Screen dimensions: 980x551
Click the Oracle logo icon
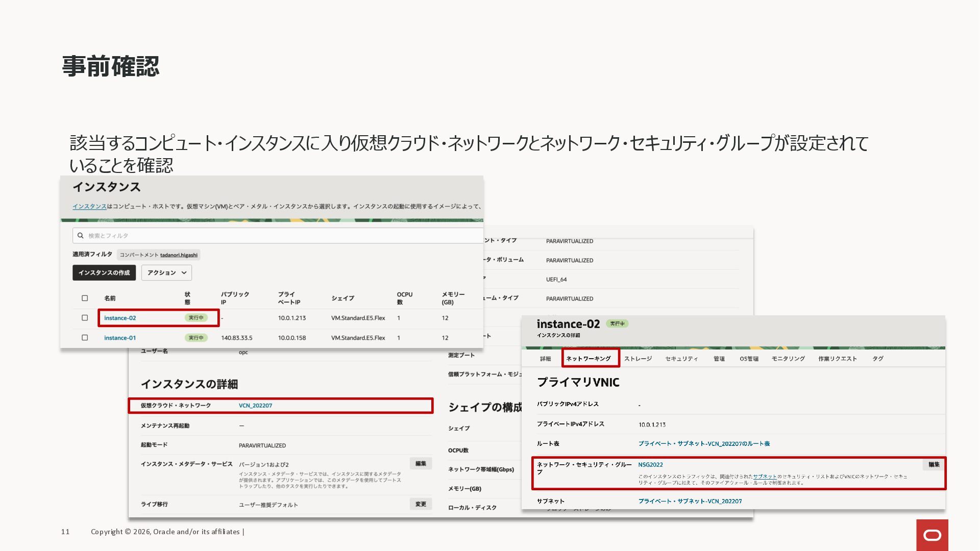932,535
